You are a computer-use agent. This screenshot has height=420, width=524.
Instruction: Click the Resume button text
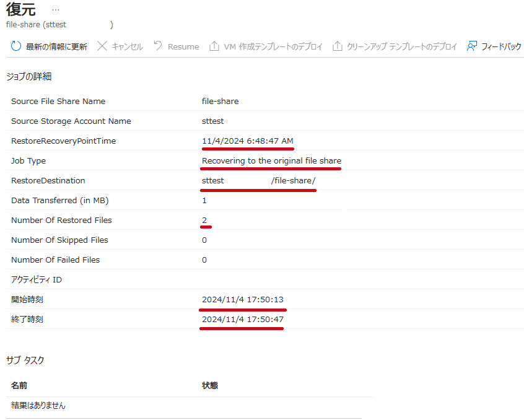click(x=183, y=47)
